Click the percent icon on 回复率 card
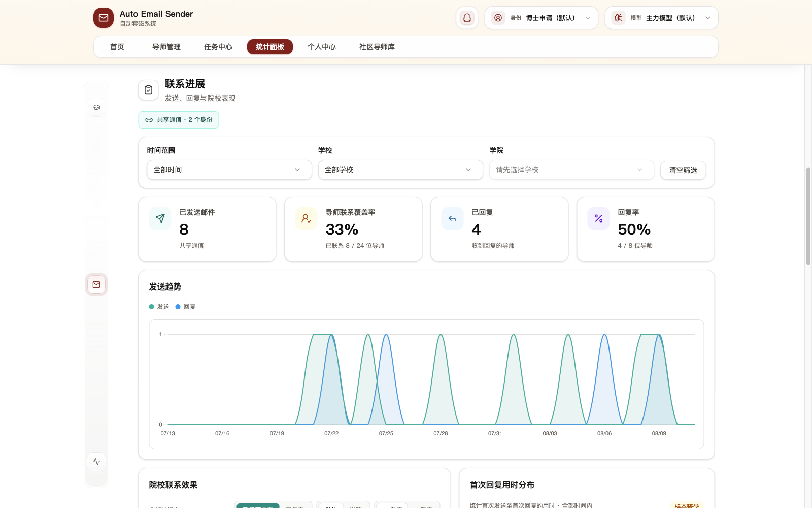This screenshot has width=812, height=508. (x=598, y=218)
